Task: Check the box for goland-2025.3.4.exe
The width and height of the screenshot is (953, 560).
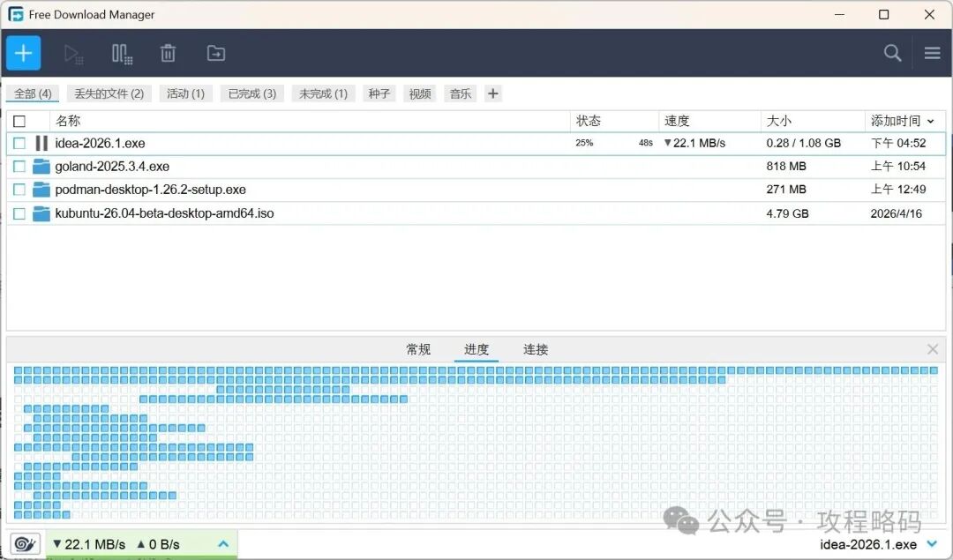Action: click(19, 166)
